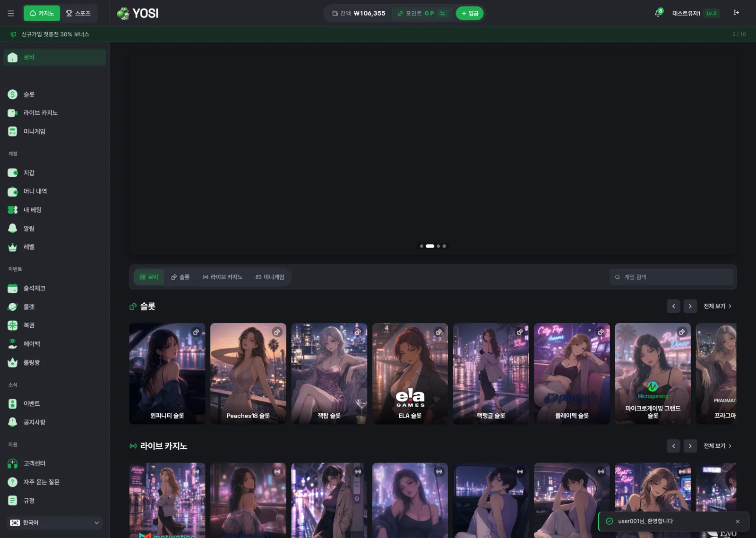Open 자주 묻는 질문 in the sidebar
Screen dimensions: 756x538
tap(55, 482)
